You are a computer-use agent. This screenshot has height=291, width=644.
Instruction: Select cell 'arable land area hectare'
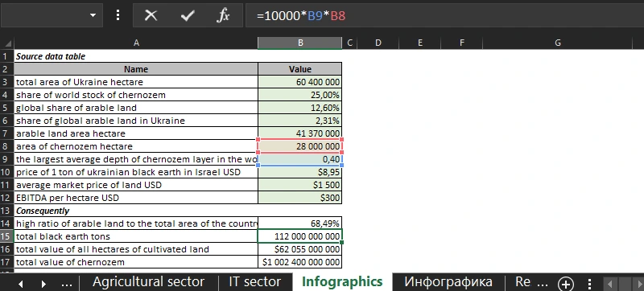[x=136, y=133]
